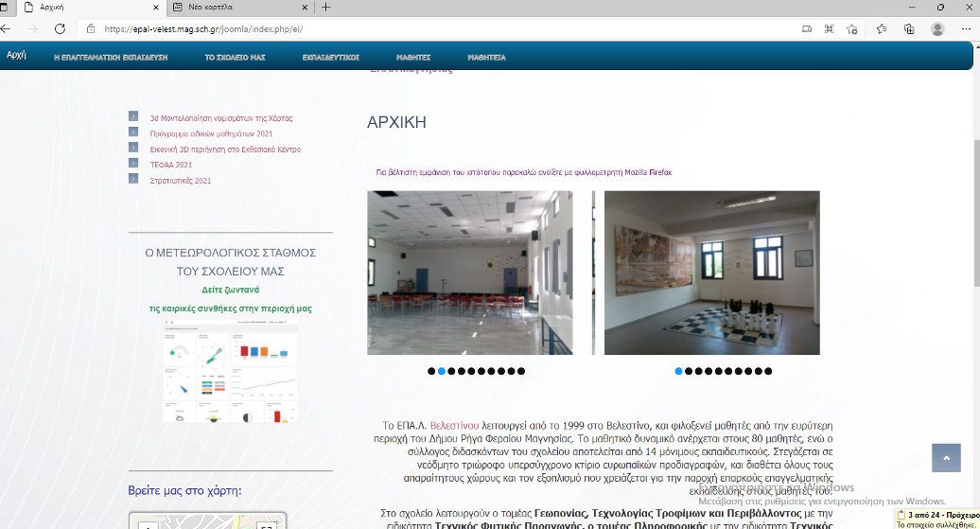Click the back-to-top arrow button
This screenshot has width=980, height=529.
946,458
